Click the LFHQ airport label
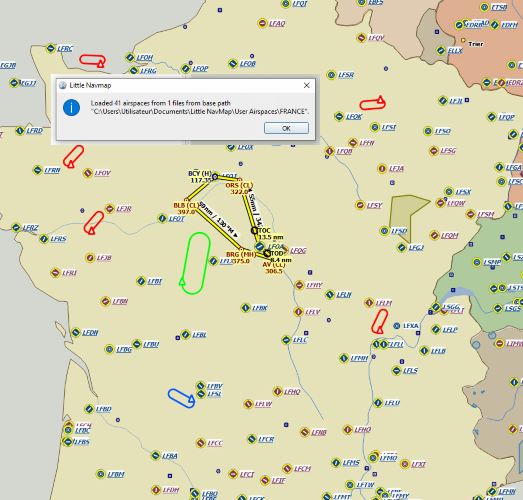 coord(292,392)
